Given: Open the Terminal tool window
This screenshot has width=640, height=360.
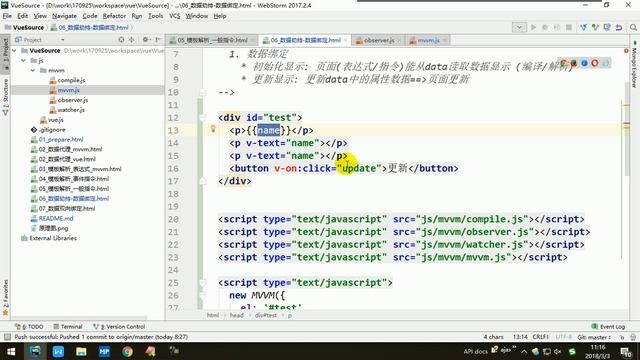Looking at the screenshot, I should [x=68, y=327].
